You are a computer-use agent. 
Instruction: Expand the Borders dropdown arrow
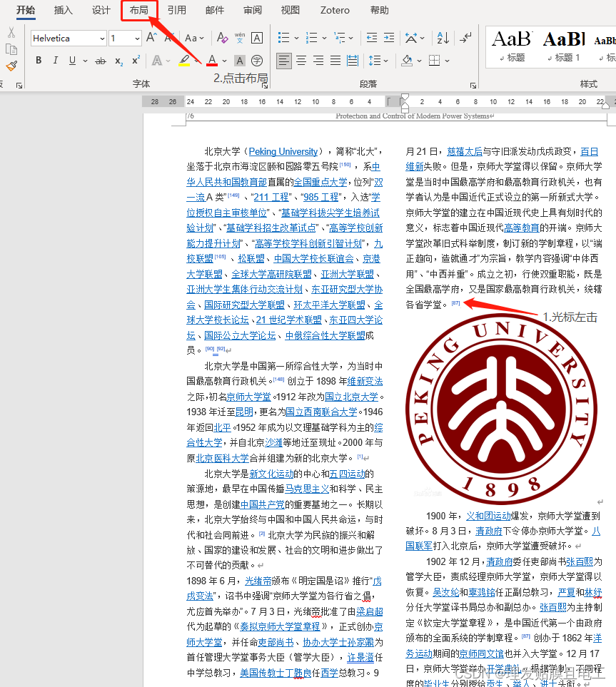(447, 61)
